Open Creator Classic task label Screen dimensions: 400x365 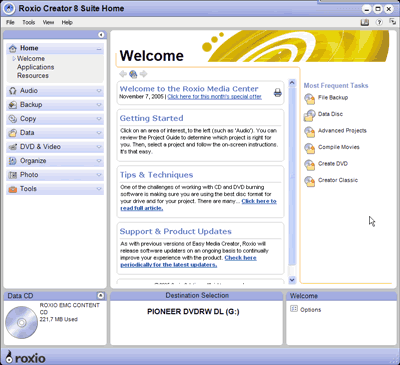click(338, 180)
